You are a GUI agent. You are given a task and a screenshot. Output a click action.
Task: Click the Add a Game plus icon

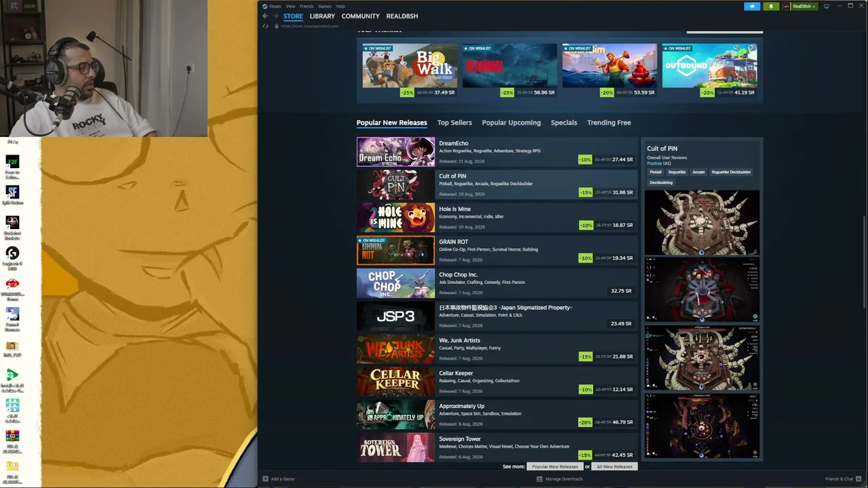pos(265,479)
